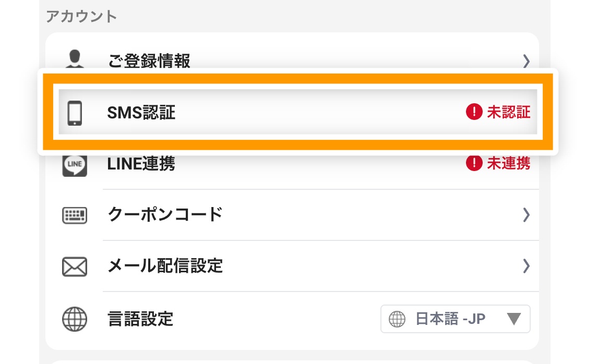
Task: Click the globe icon beside 言語設定
Action: [75, 319]
